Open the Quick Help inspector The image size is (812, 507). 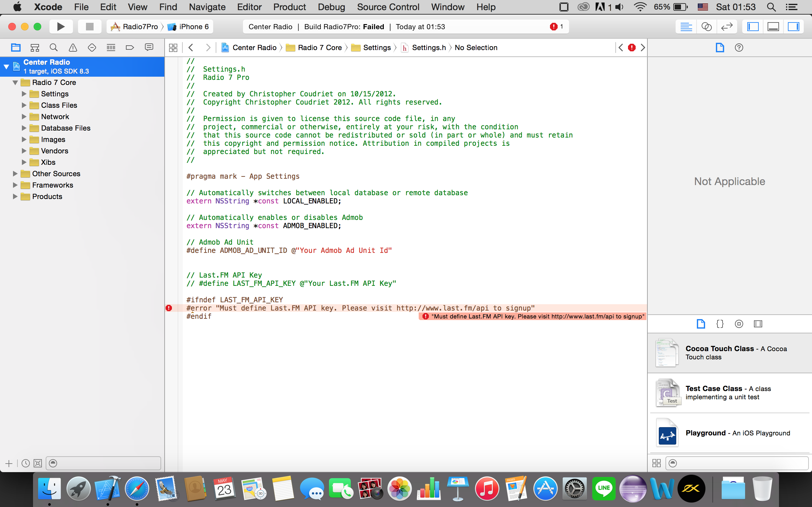pyautogui.click(x=738, y=48)
